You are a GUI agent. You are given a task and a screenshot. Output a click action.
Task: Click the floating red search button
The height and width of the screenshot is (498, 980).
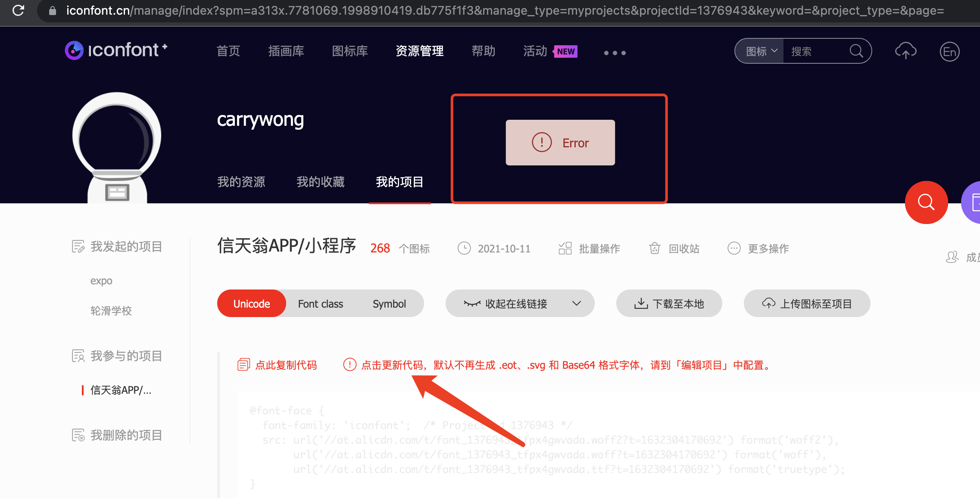(x=927, y=202)
